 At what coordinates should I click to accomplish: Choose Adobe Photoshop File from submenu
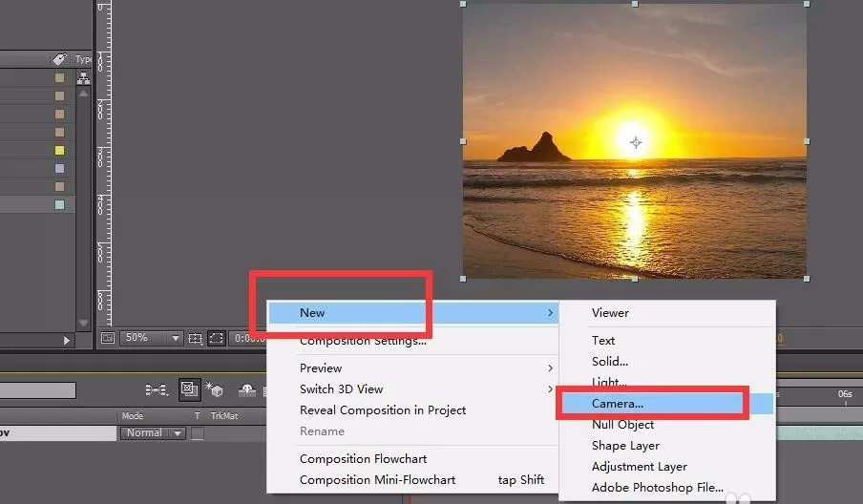click(667, 488)
